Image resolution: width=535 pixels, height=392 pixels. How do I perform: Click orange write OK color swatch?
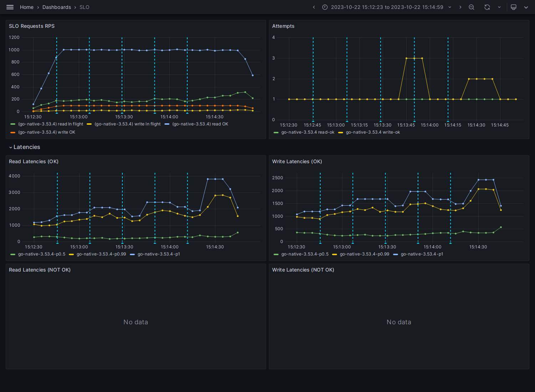(13, 132)
